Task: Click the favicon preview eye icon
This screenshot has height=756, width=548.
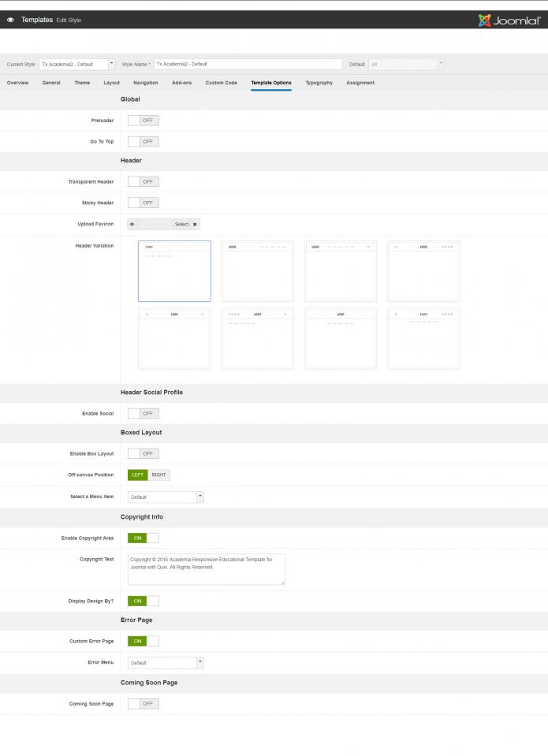Action: point(132,224)
